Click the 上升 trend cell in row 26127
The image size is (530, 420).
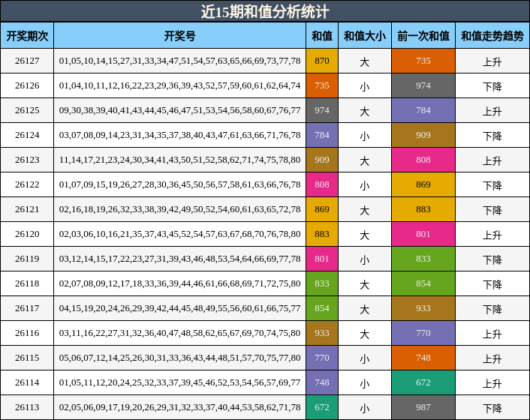point(492,61)
